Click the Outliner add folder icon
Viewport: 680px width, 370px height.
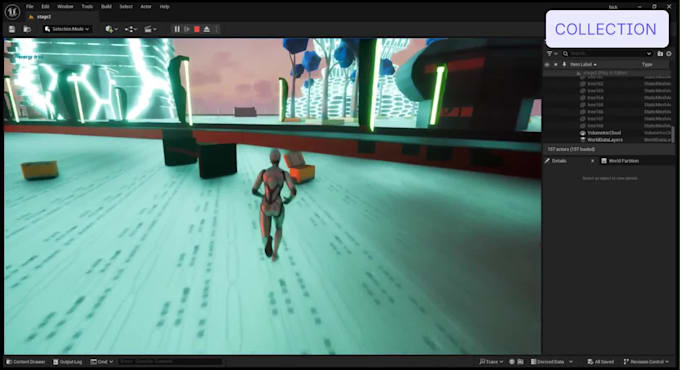tap(660, 54)
